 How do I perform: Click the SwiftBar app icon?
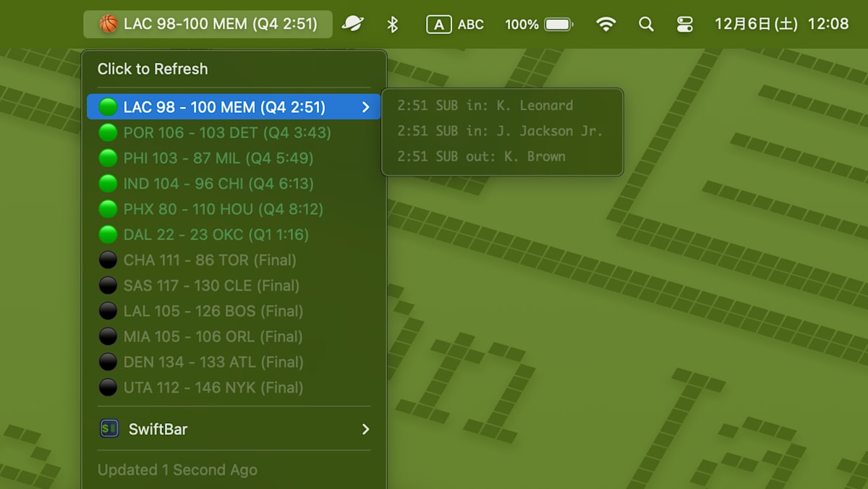109,429
